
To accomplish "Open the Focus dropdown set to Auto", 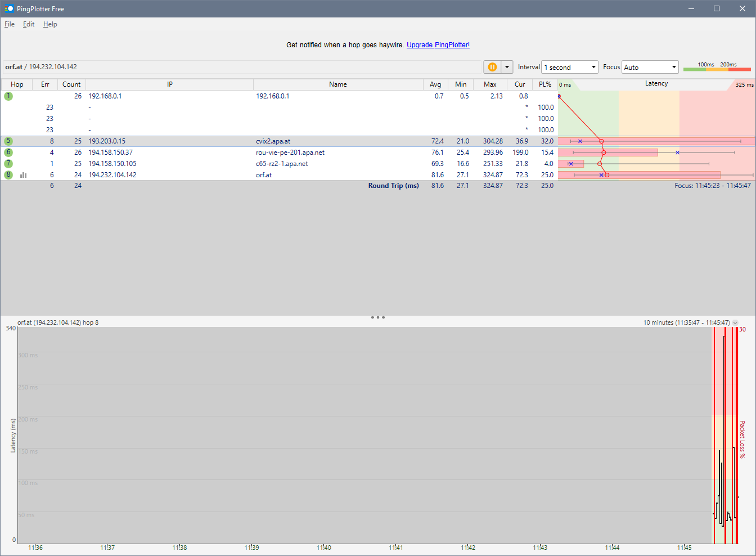I will (x=650, y=67).
